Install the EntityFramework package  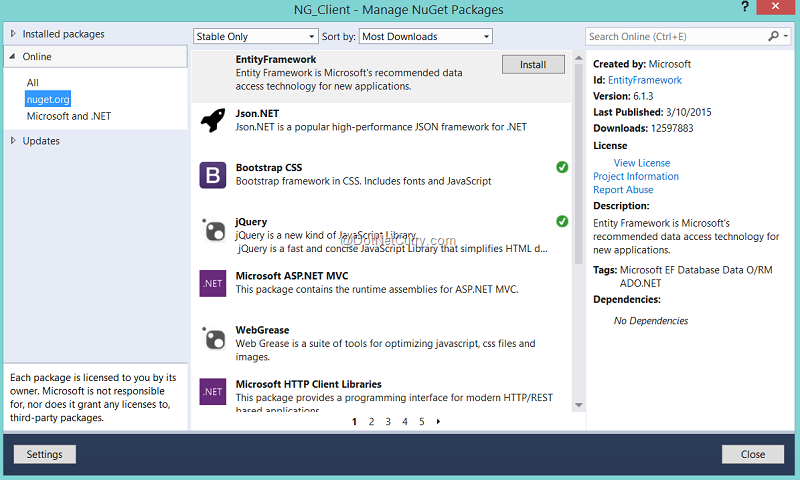pyautogui.click(x=533, y=64)
